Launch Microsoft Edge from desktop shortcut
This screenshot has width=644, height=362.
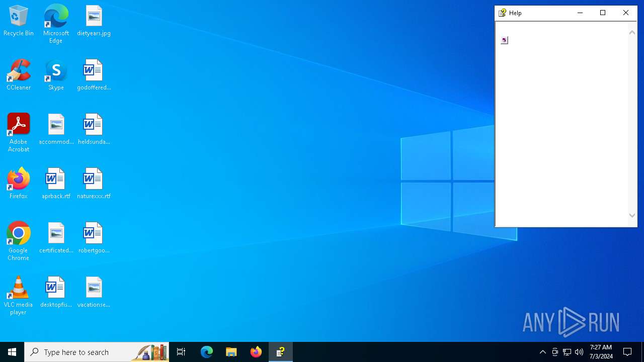pyautogui.click(x=56, y=24)
